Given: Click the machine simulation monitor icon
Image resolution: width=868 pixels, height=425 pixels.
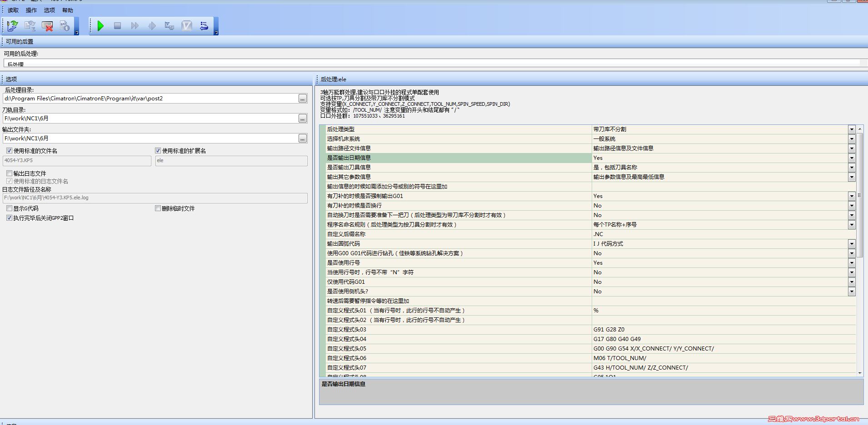Looking at the screenshot, I should tap(169, 26).
